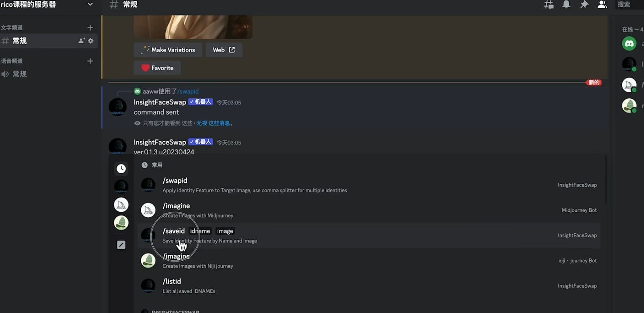This screenshot has height=313, width=644.
Task: Open InsightFaceSwap avatar on ver.0.1.3 message
Action: click(118, 146)
